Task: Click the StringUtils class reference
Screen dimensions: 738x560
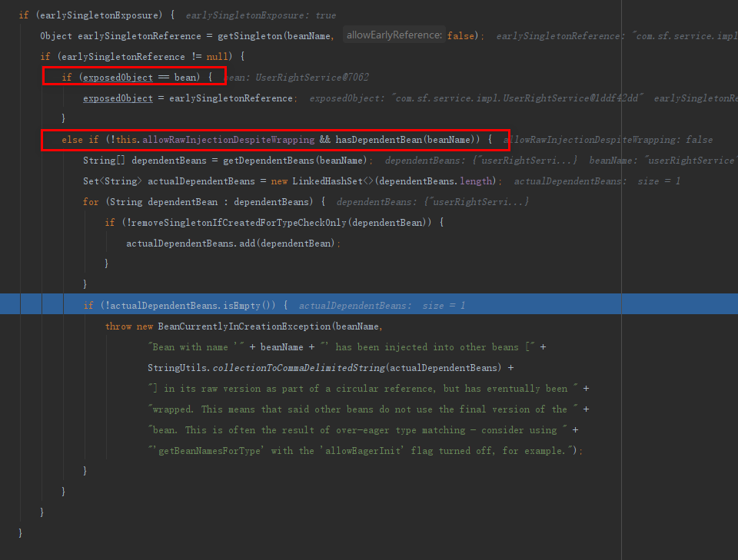Action: (x=178, y=368)
